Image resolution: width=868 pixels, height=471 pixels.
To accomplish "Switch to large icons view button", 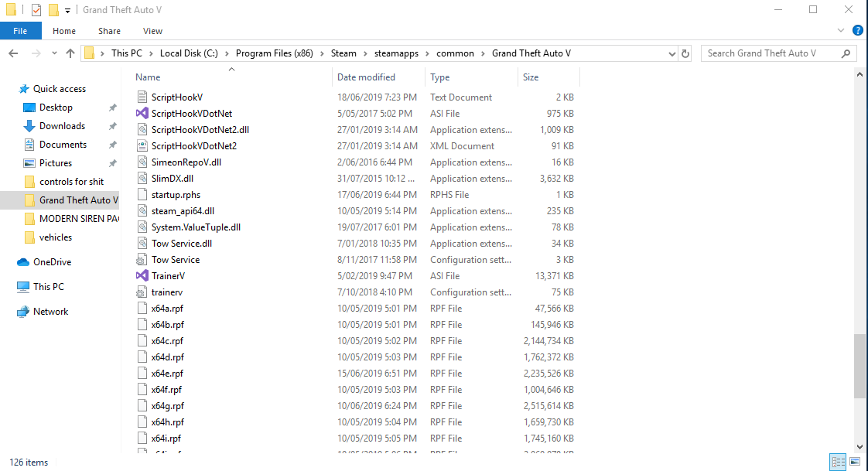I will coord(856,462).
